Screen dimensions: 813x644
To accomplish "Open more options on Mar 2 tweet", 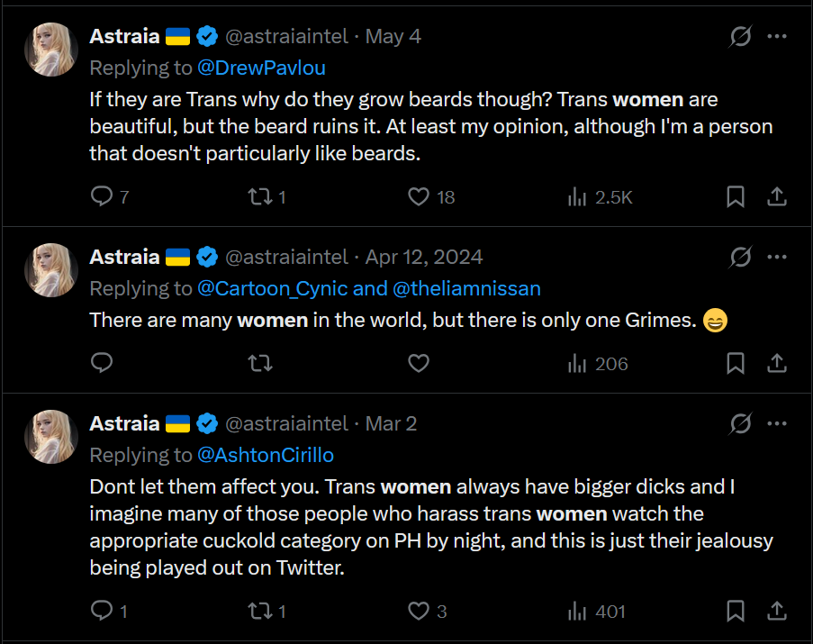I will click(777, 423).
